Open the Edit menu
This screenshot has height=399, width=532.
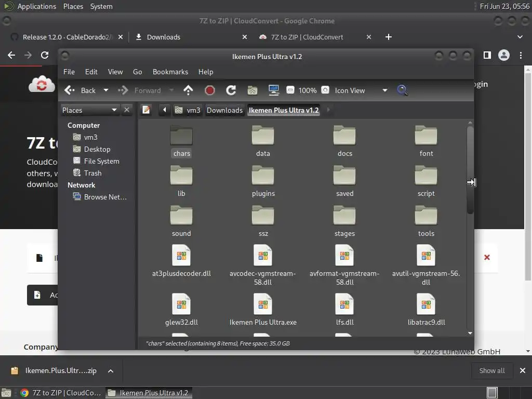point(91,72)
